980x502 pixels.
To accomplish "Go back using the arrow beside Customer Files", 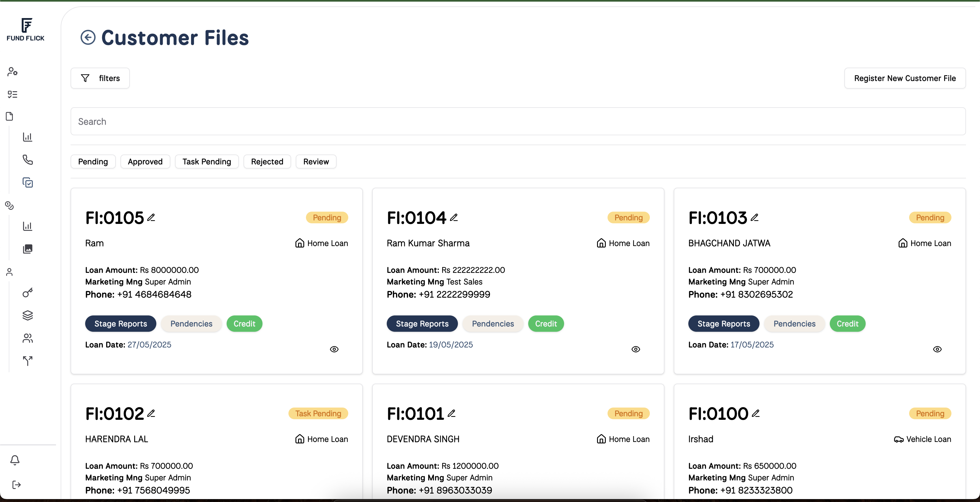I will 88,38.
